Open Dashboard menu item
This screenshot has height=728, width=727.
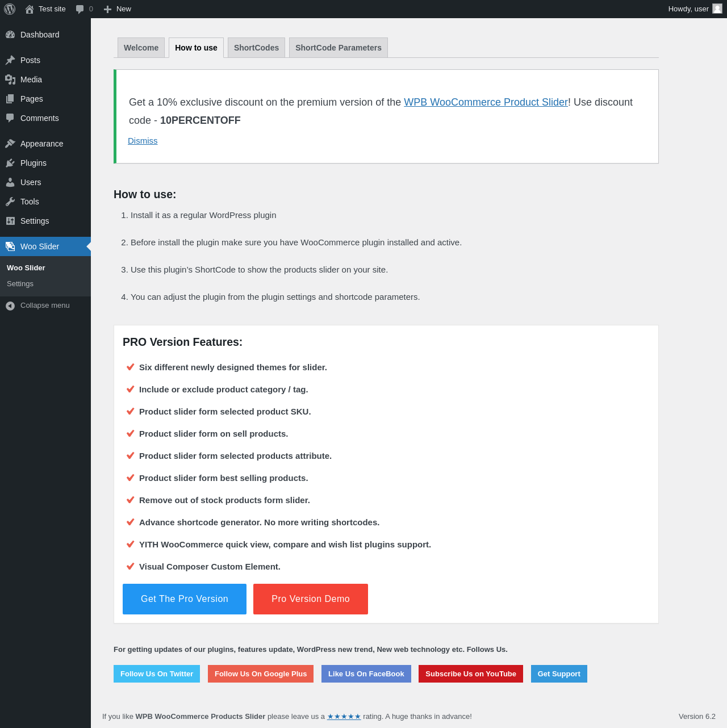pos(45,35)
